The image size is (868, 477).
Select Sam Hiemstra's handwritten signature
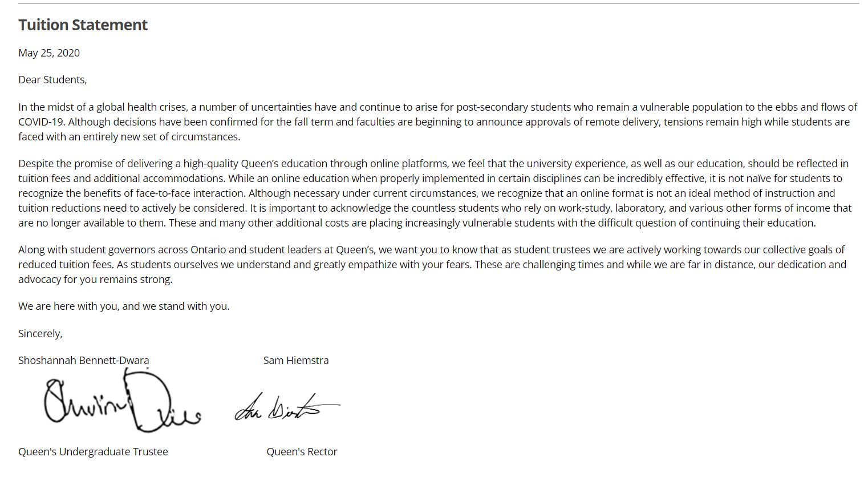(x=286, y=407)
